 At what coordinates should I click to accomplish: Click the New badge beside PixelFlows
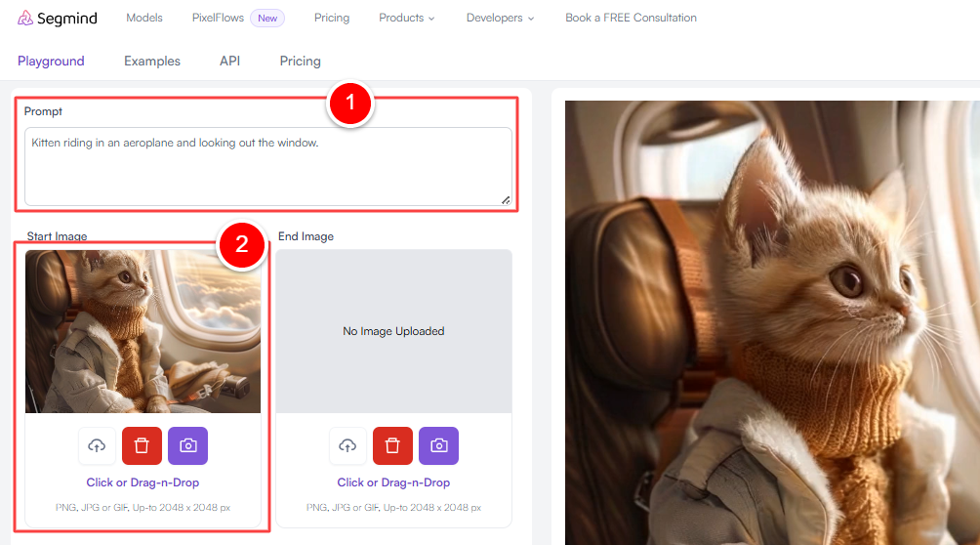point(267,19)
